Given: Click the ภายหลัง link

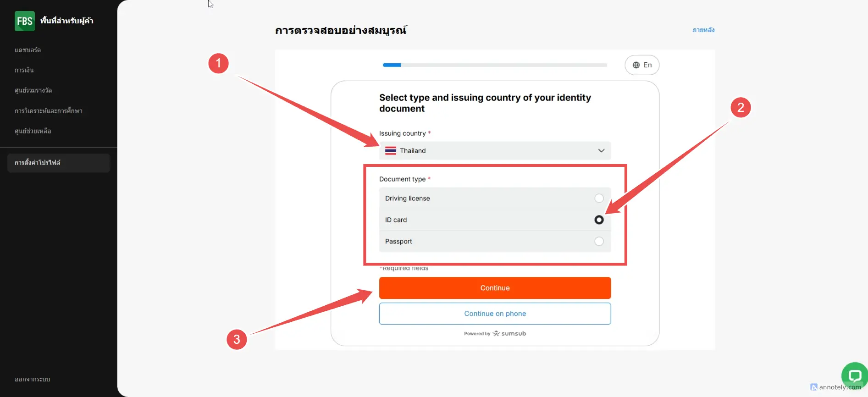Looking at the screenshot, I should click(x=703, y=30).
